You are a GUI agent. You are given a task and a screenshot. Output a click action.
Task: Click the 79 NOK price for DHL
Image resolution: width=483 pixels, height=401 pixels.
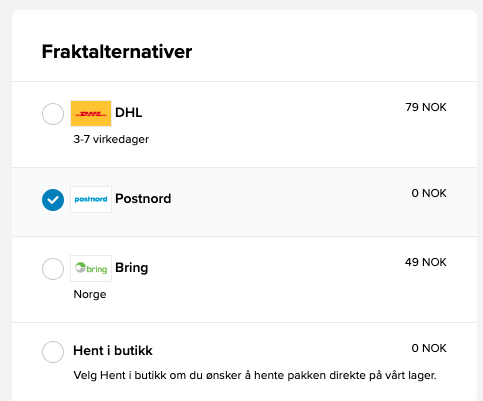click(426, 107)
